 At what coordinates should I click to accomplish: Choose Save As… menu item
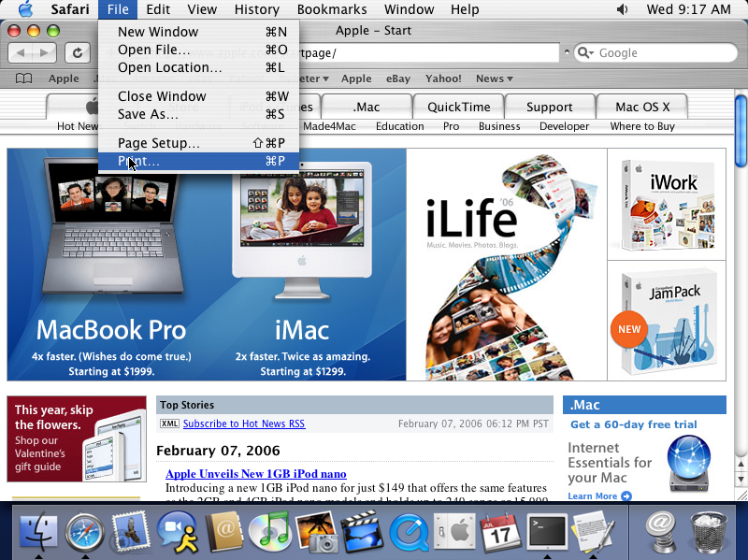199,114
